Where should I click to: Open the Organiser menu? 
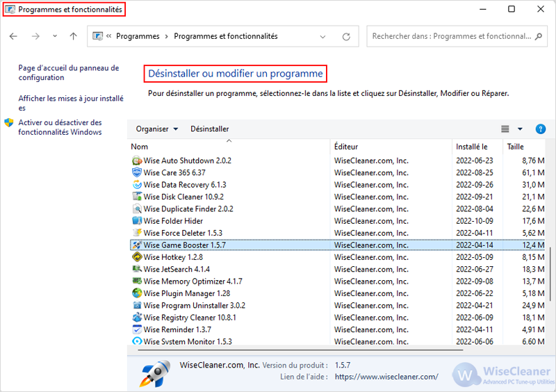click(157, 129)
